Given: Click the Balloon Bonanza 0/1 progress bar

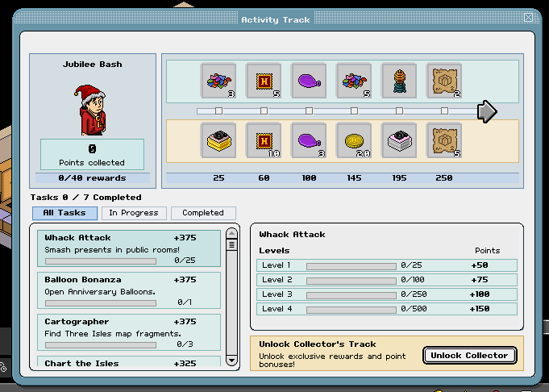Looking at the screenshot, I should tap(101, 303).
